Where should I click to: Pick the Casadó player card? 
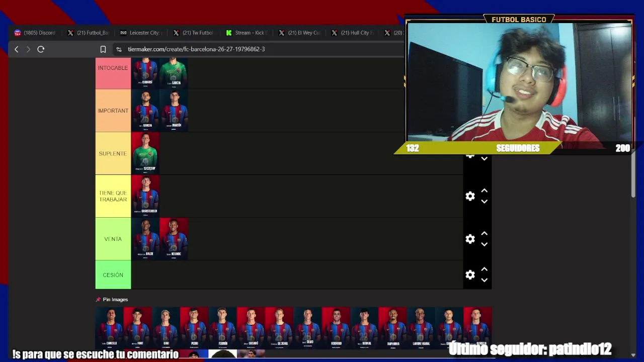pos(251,328)
